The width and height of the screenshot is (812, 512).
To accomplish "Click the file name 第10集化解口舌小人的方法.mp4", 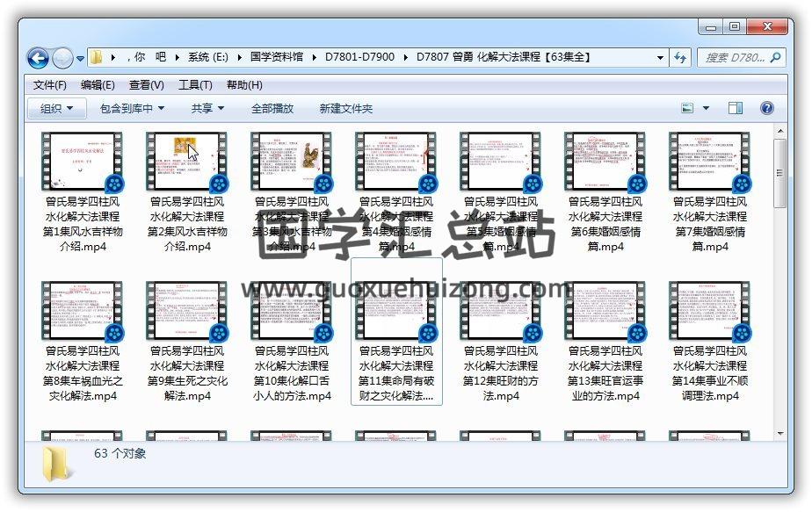I will [x=292, y=373].
